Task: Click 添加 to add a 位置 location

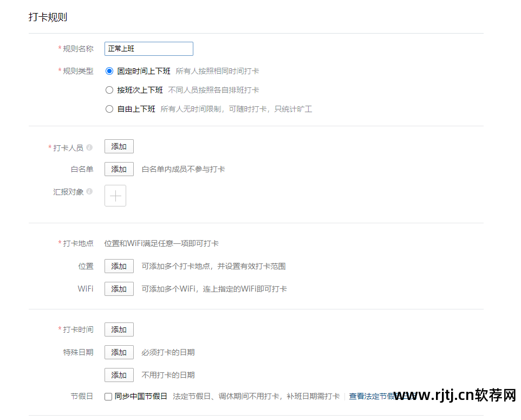Action: (x=119, y=266)
